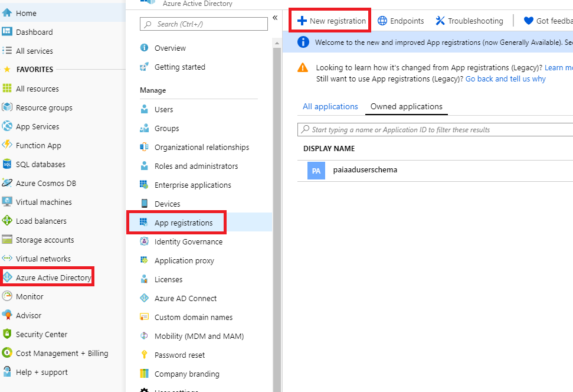The height and width of the screenshot is (392, 573).
Task: Open App registrations menu item
Action: (199, 223)
